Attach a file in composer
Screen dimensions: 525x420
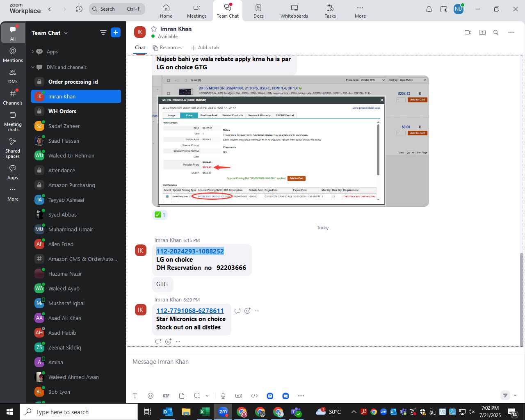point(182,396)
